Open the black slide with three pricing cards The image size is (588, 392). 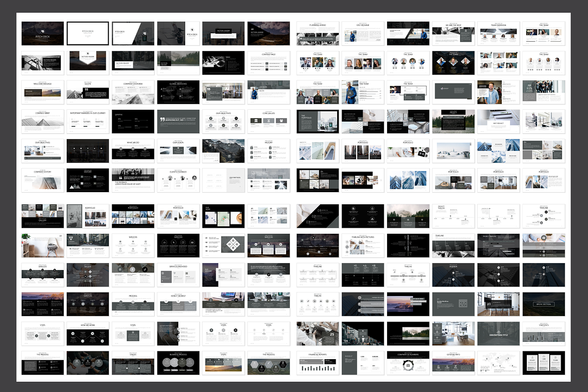[x=543, y=363]
